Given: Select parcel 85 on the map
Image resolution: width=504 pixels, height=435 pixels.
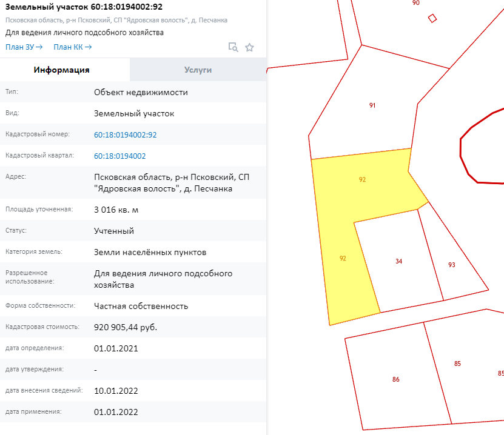Looking at the screenshot, I should [457, 364].
